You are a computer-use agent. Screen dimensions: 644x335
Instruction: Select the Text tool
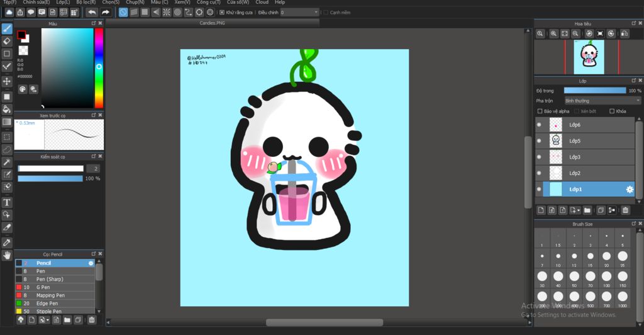7,202
